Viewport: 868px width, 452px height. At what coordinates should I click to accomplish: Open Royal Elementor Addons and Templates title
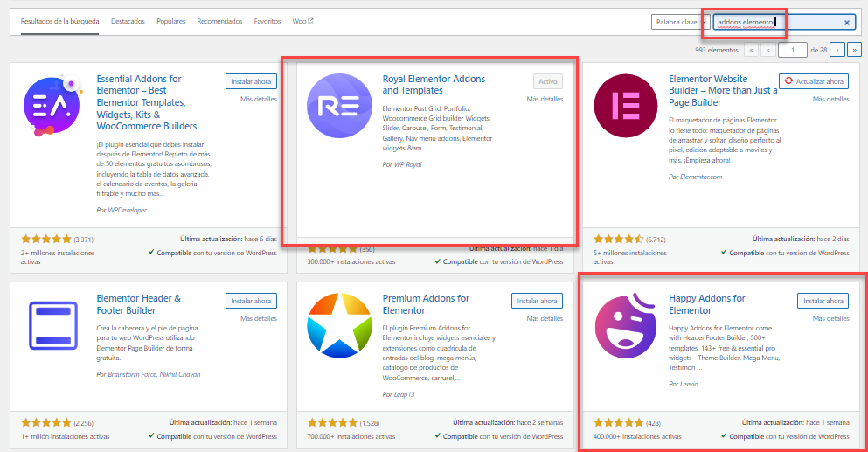pos(434,85)
